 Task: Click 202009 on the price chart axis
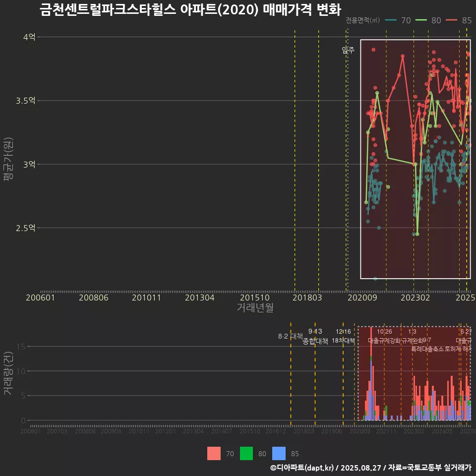pos(362,297)
